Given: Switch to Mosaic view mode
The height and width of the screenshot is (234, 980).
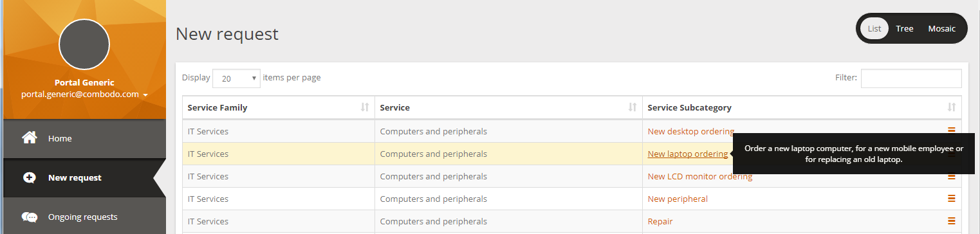Looking at the screenshot, I should pyautogui.click(x=942, y=28).
